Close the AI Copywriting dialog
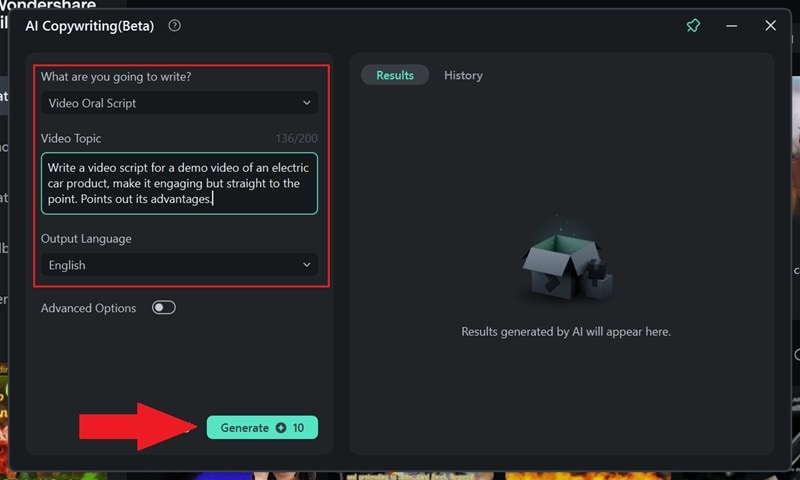This screenshot has height=480, width=800. click(770, 26)
